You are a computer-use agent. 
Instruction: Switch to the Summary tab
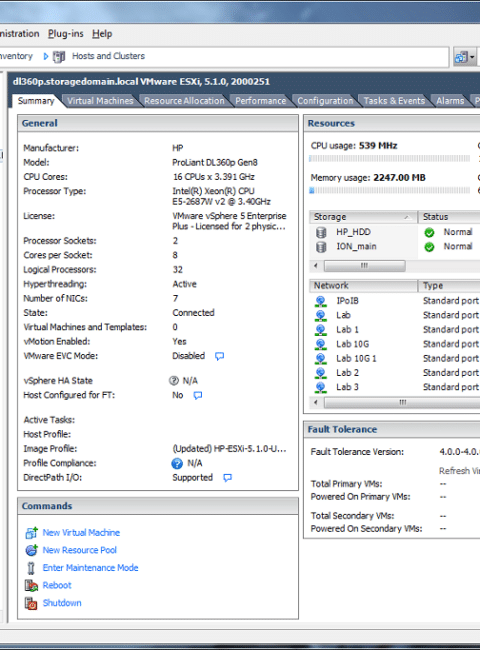click(36, 101)
